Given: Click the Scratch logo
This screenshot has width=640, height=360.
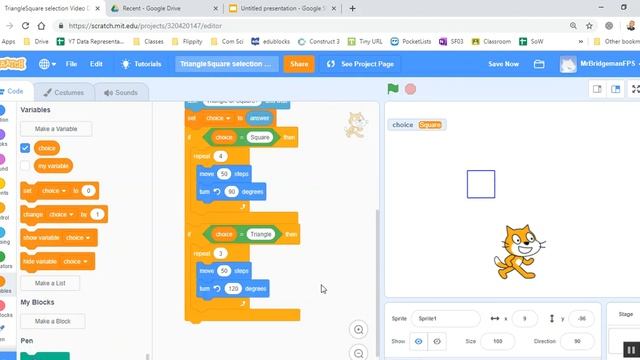Looking at the screenshot, I should click(x=12, y=64).
